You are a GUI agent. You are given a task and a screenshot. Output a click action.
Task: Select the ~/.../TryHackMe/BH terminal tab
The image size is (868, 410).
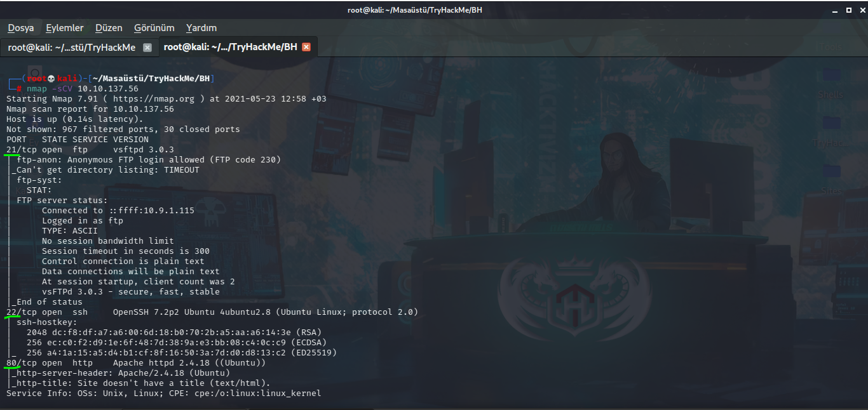230,48
